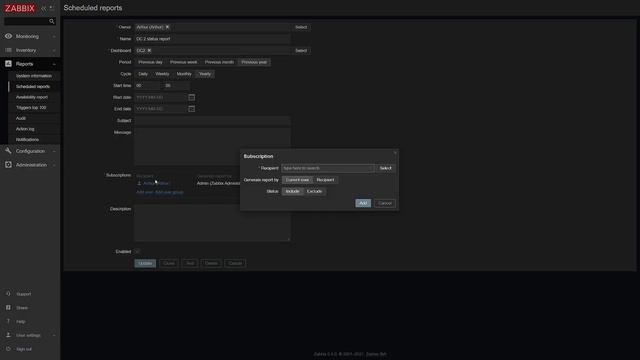Image resolution: width=640 pixels, height=360 pixels.
Task: Open Notifications menu item
Action: [x=27, y=140]
